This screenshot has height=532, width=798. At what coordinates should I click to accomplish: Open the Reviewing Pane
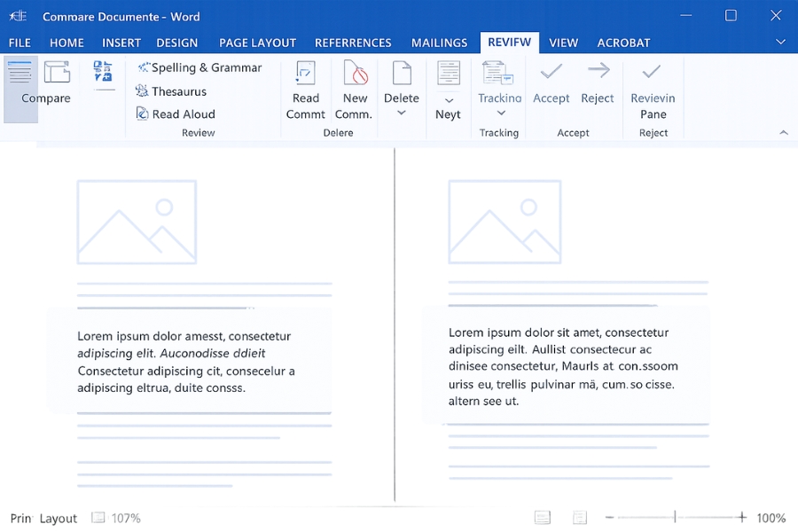[653, 72]
